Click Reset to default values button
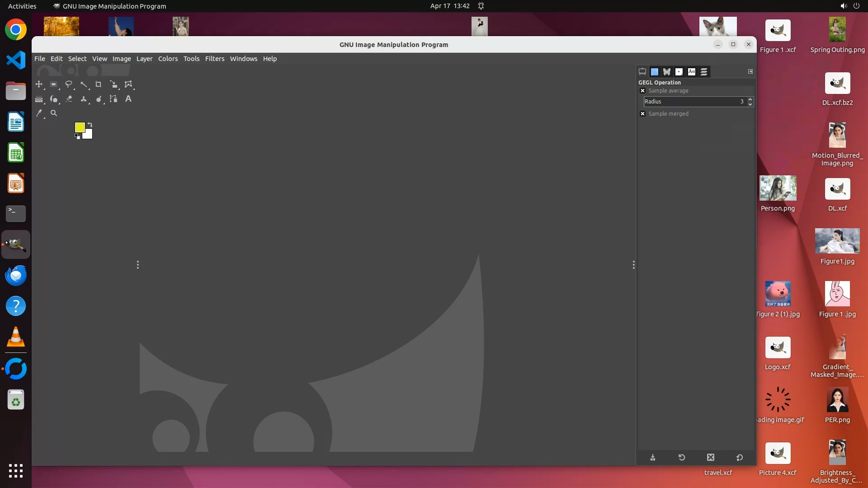This screenshot has height=488, width=868. pos(739,458)
